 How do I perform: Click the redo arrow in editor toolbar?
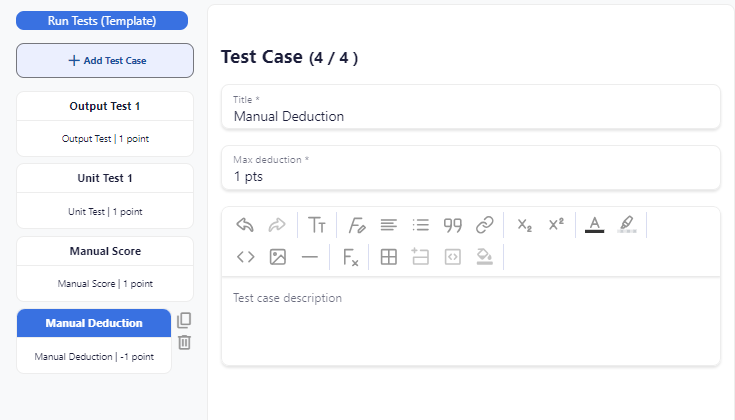click(x=277, y=225)
